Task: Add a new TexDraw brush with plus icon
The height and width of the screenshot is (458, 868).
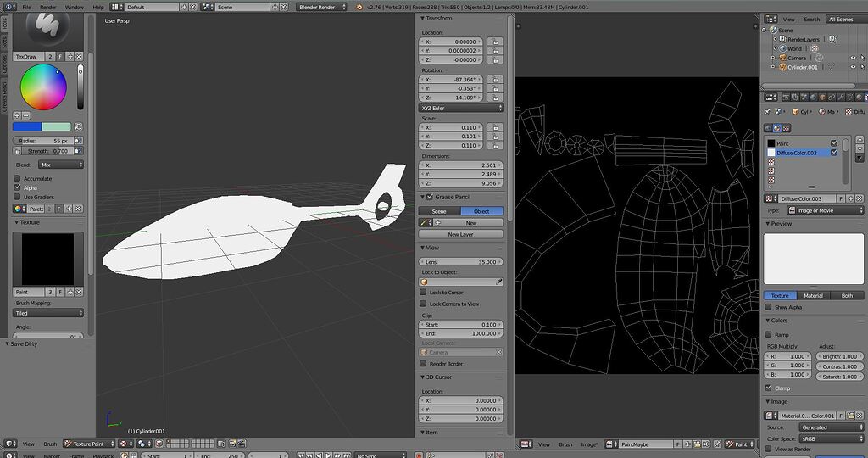Action: [70, 57]
